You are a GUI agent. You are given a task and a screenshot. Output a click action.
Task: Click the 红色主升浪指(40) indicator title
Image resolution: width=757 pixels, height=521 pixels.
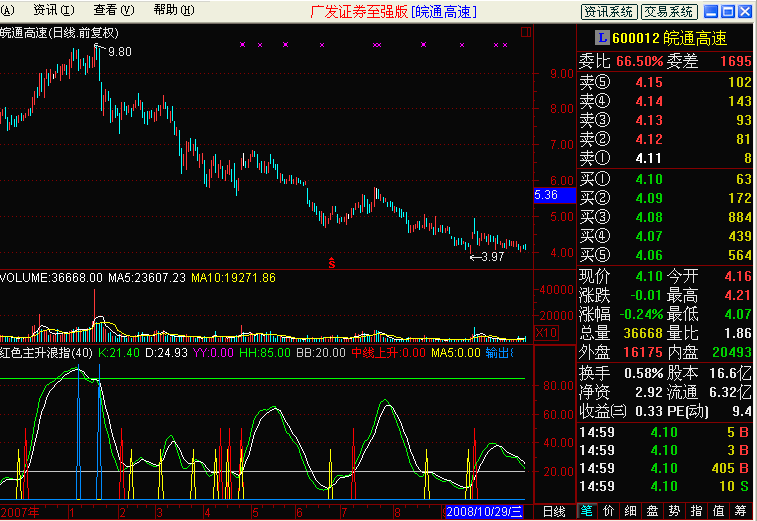point(46,353)
